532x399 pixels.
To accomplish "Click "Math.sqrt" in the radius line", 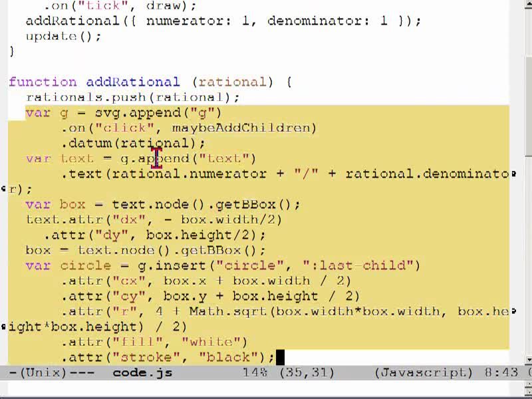I will 227,311.
